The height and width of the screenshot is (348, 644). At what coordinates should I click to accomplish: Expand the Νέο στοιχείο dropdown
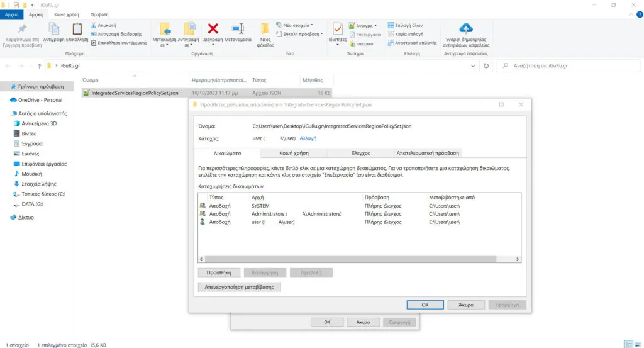pos(297,25)
